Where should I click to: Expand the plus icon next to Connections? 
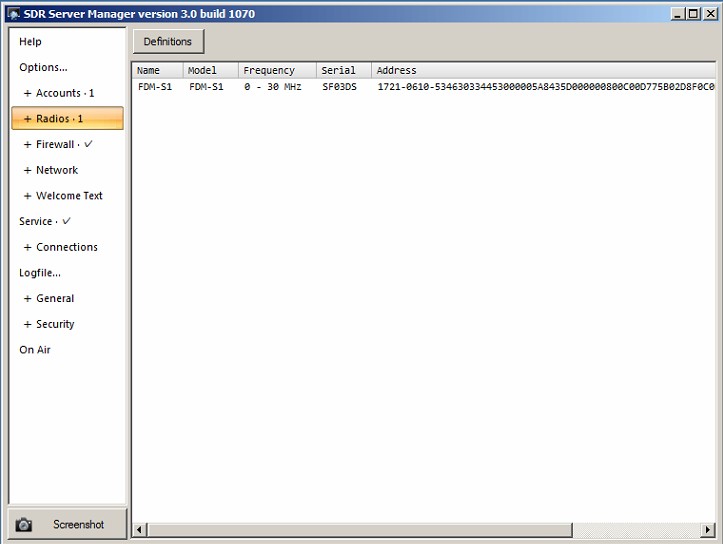28,248
